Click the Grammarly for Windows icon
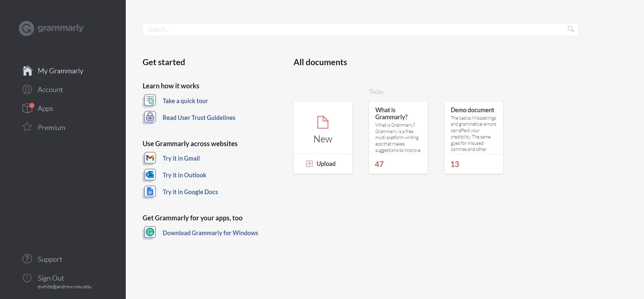 150,232
